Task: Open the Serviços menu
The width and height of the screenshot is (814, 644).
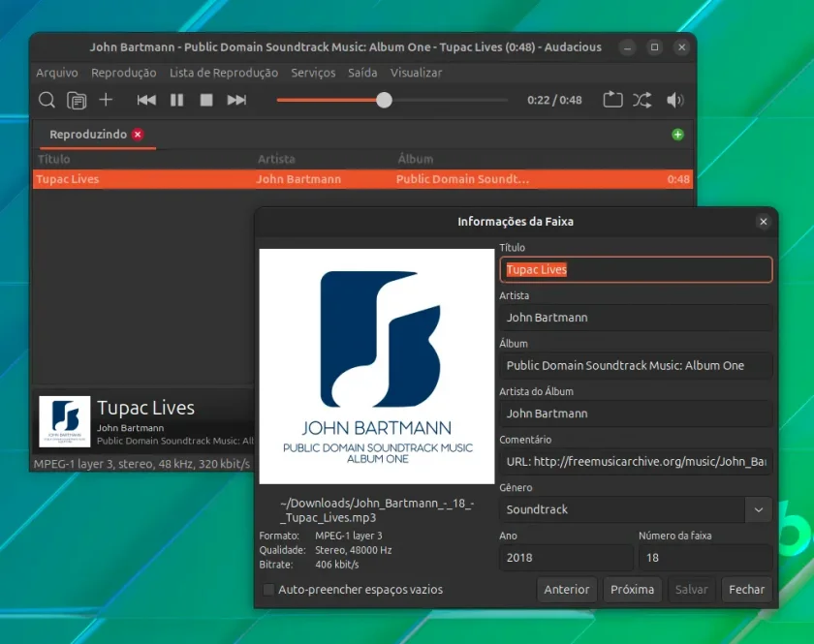Action: 313,73
